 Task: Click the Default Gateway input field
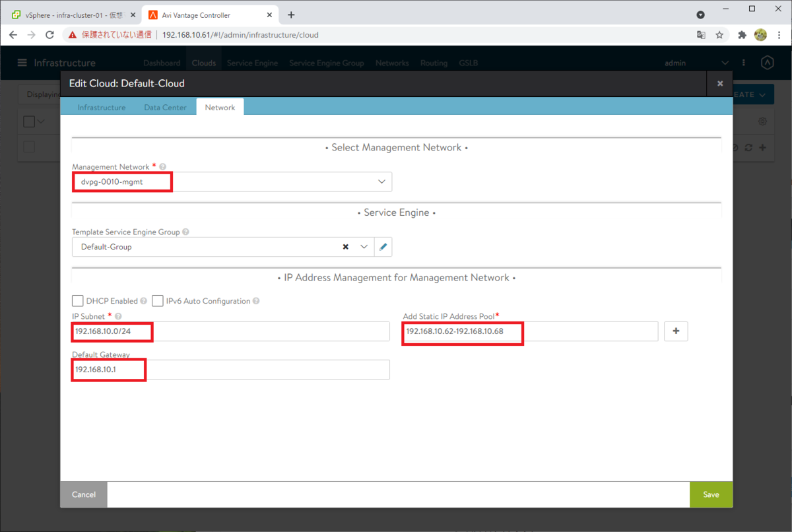pos(231,370)
